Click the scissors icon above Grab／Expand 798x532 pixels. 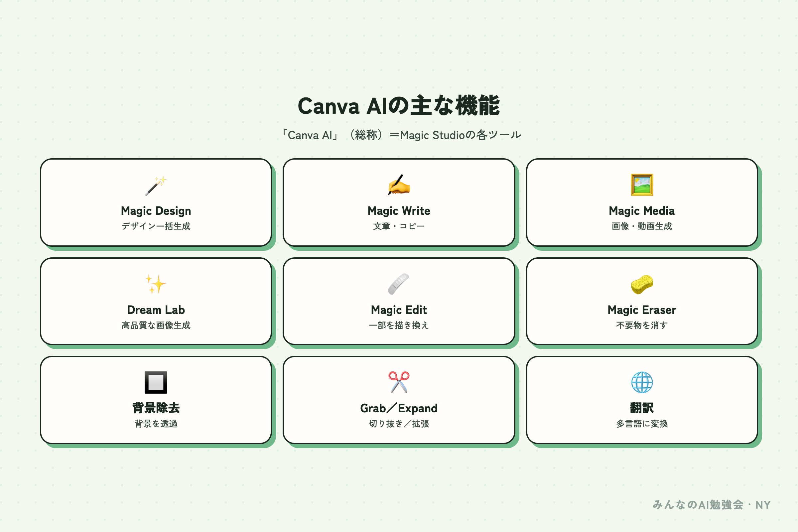coord(399,382)
